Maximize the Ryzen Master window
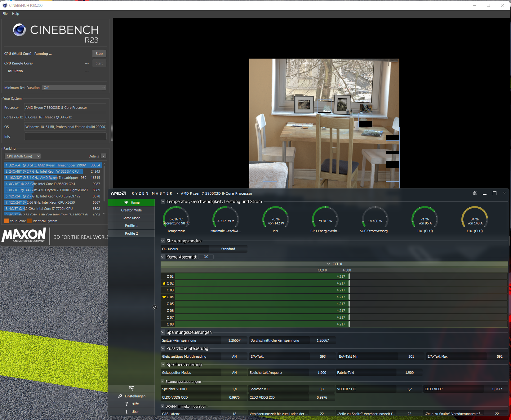Screen dimensions: 511x420 click(x=495, y=193)
